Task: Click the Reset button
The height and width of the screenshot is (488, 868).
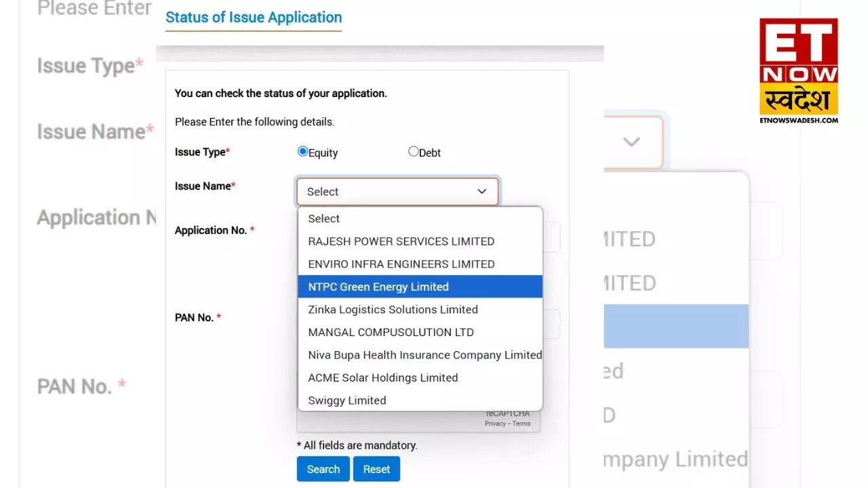Action: tap(376, 469)
